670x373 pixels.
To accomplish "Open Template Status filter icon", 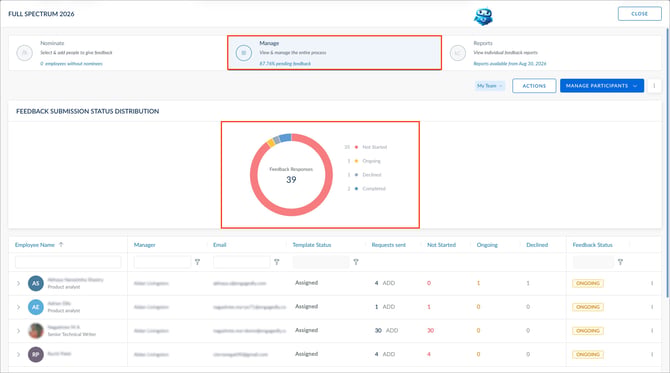I will pos(356,262).
